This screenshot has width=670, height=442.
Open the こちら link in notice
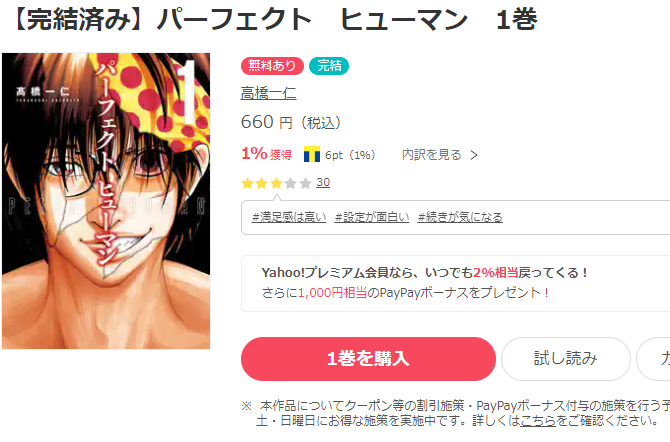click(x=538, y=421)
